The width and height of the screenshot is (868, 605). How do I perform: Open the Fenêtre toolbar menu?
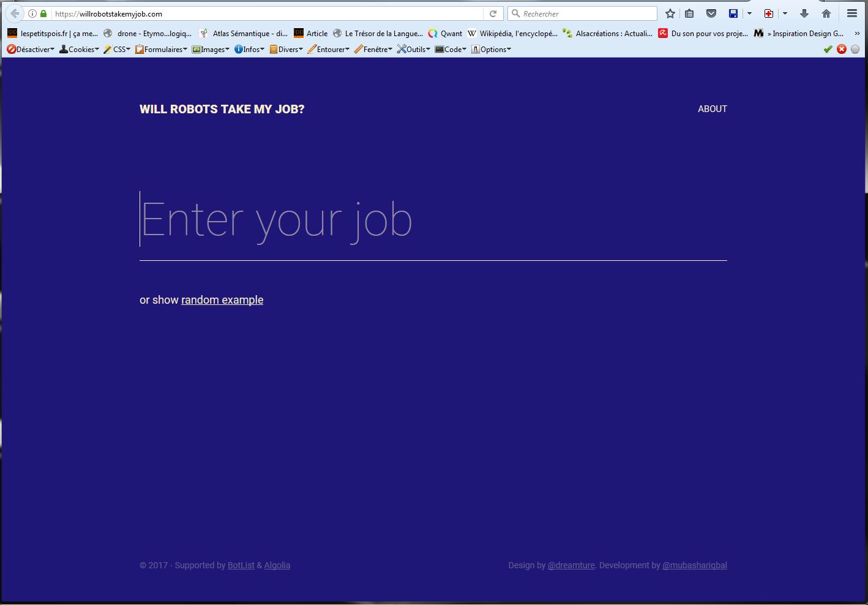click(x=373, y=49)
